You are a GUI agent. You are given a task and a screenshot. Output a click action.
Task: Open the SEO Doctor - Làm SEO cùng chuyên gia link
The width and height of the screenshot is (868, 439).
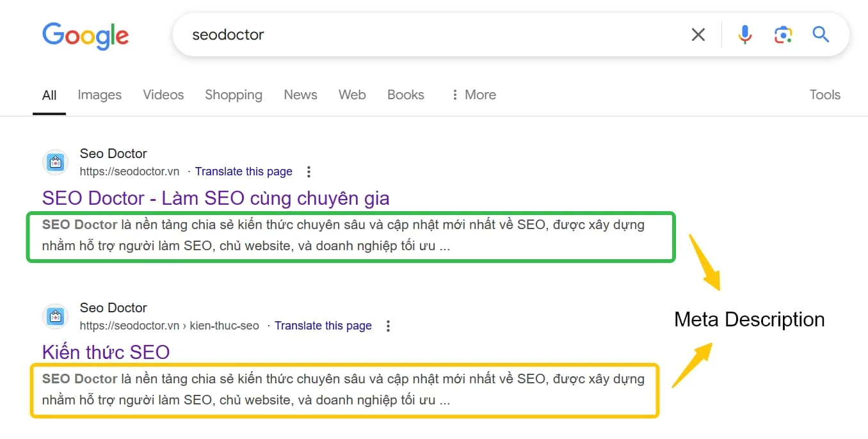point(216,198)
